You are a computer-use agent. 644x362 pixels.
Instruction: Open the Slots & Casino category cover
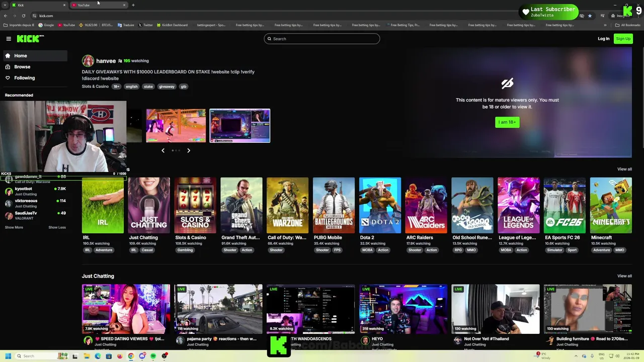coord(195,205)
